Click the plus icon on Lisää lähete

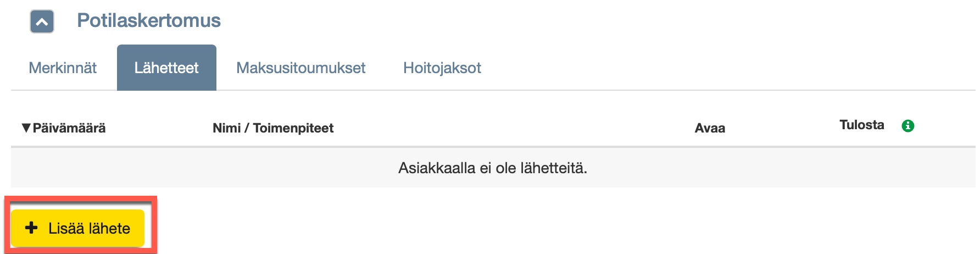[32, 228]
